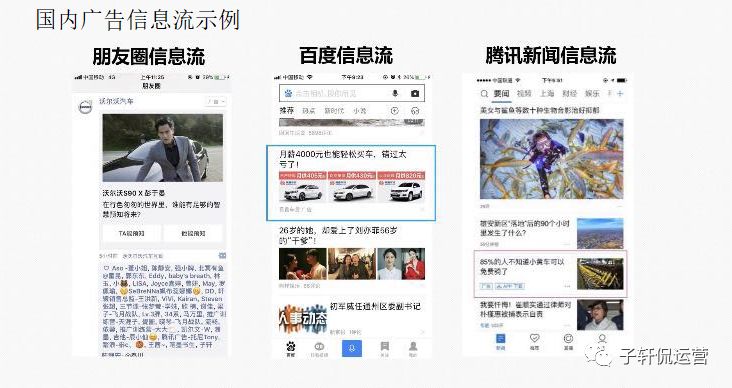Open the yellow bikes ad thumbnail
The image size is (732, 388).
(600, 274)
